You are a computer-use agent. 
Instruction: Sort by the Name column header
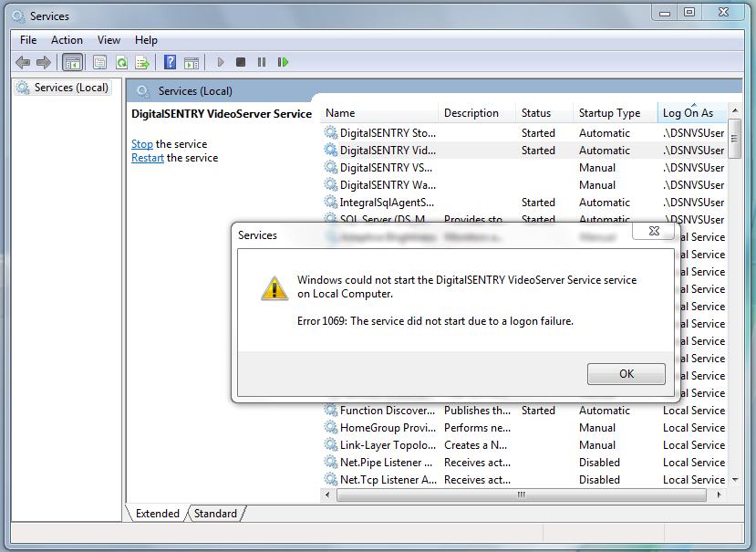[379, 113]
